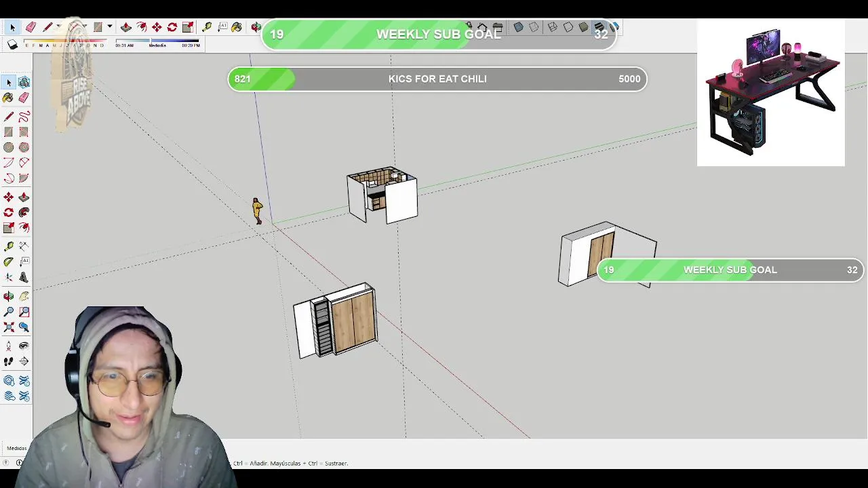Select the Polygon tool

coord(24,147)
